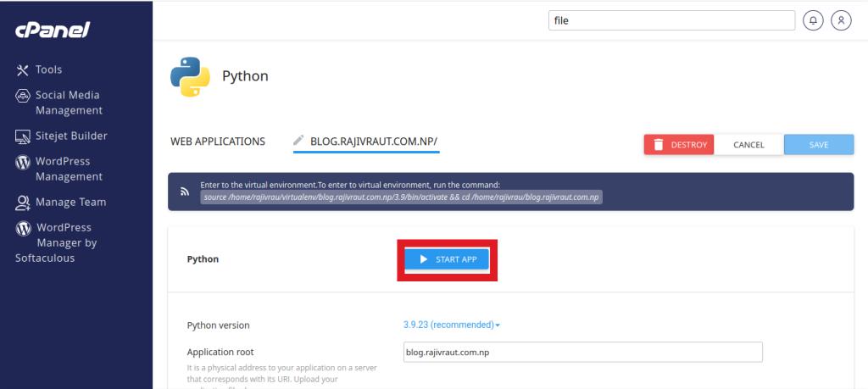Switch to the WEB APPLICATIONS tab
This screenshot has height=389, width=868.
(218, 142)
